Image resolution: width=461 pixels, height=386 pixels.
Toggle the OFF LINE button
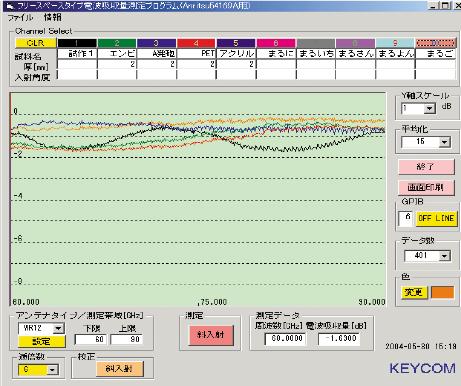(436, 219)
